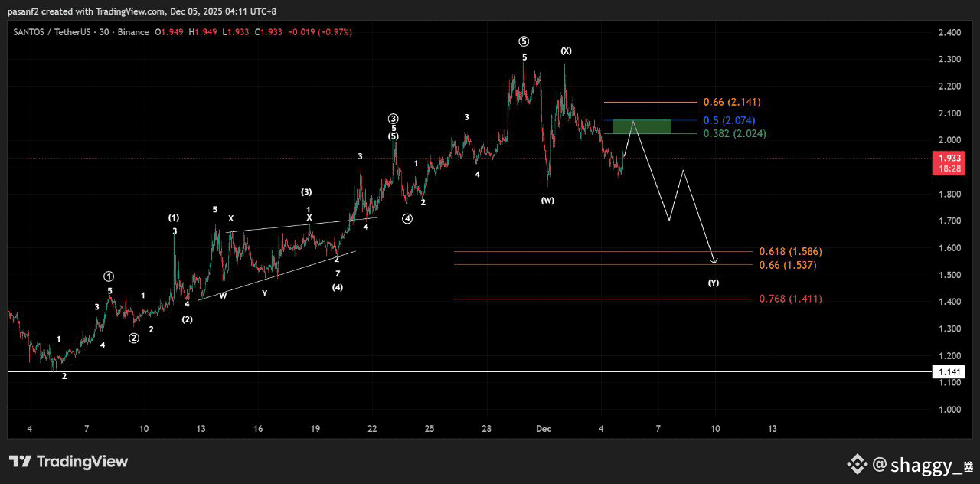Click the 25 date axis label
This screenshot has width=980, height=484.
(430, 428)
